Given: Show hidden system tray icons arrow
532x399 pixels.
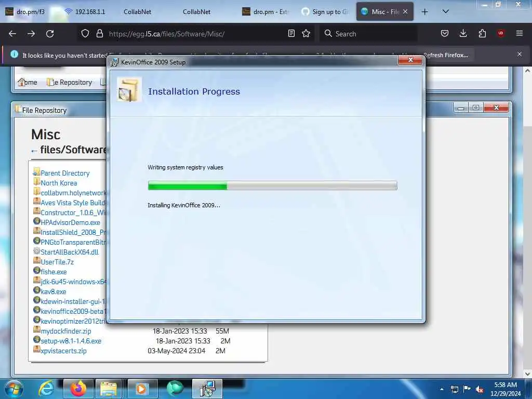Looking at the screenshot, I should [442, 389].
